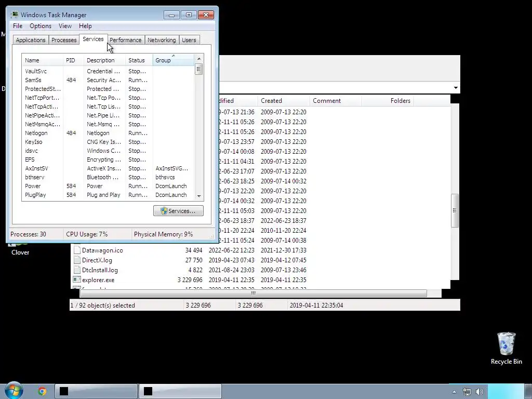Select the DirectX.log file icon

(77, 260)
